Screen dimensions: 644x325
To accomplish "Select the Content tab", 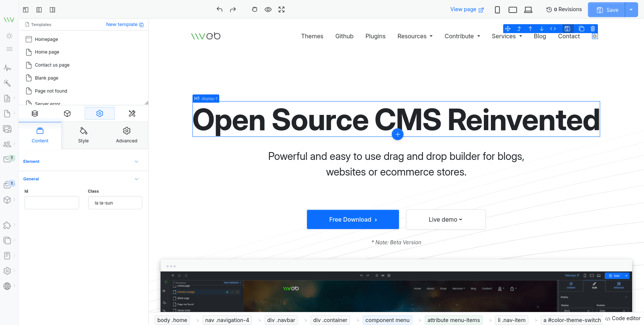I will [40, 135].
